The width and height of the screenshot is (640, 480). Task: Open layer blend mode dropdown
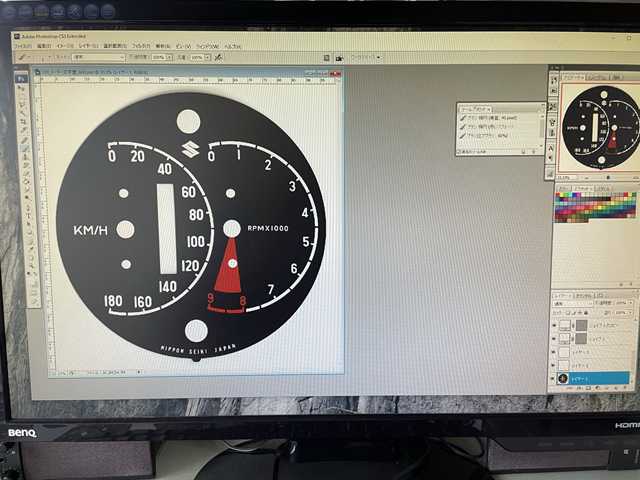(571, 303)
